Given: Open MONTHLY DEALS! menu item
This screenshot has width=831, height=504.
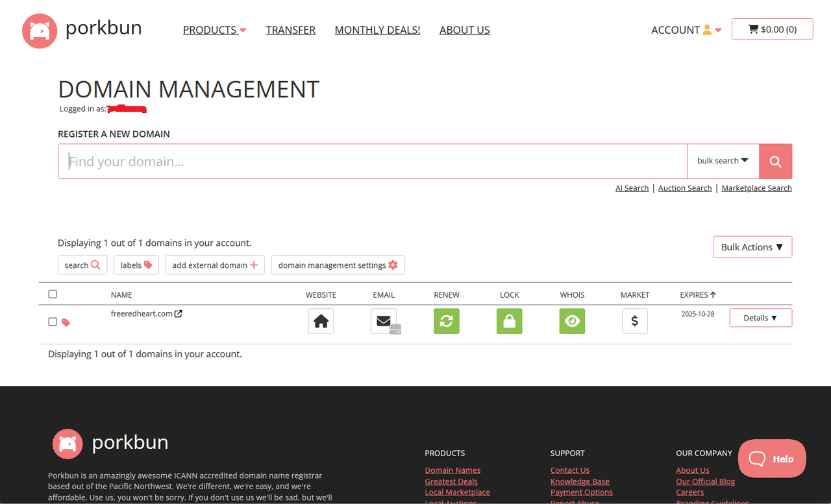Looking at the screenshot, I should 377,30.
